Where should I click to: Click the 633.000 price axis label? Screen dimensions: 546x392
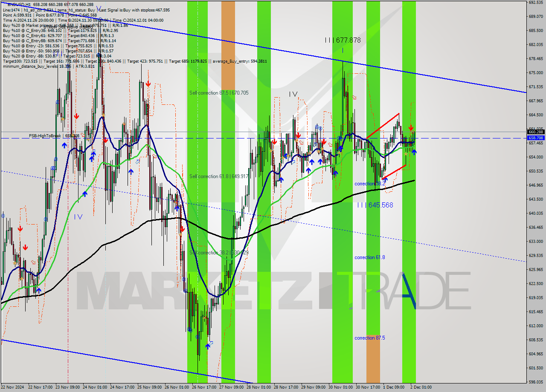(x=536, y=242)
